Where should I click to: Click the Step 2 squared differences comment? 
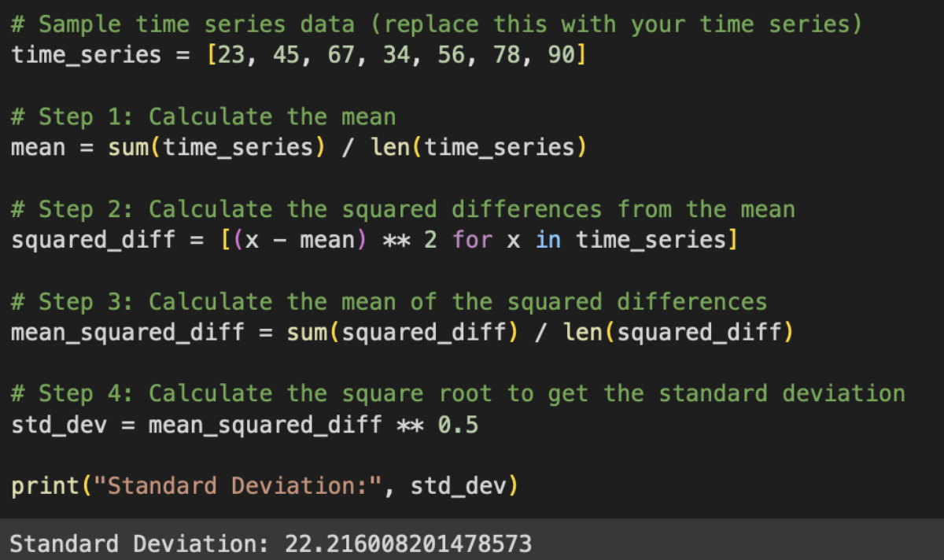[x=403, y=209]
